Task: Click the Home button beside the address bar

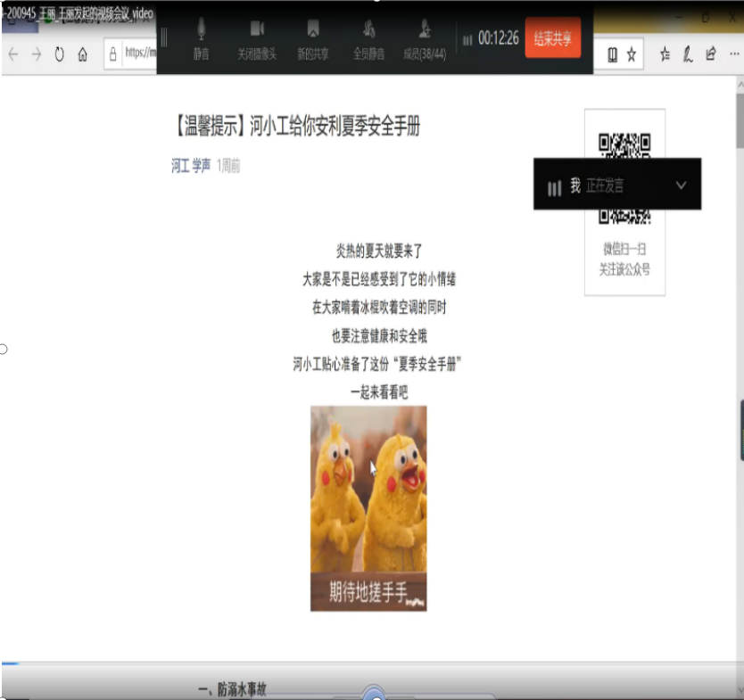Action: [x=82, y=54]
